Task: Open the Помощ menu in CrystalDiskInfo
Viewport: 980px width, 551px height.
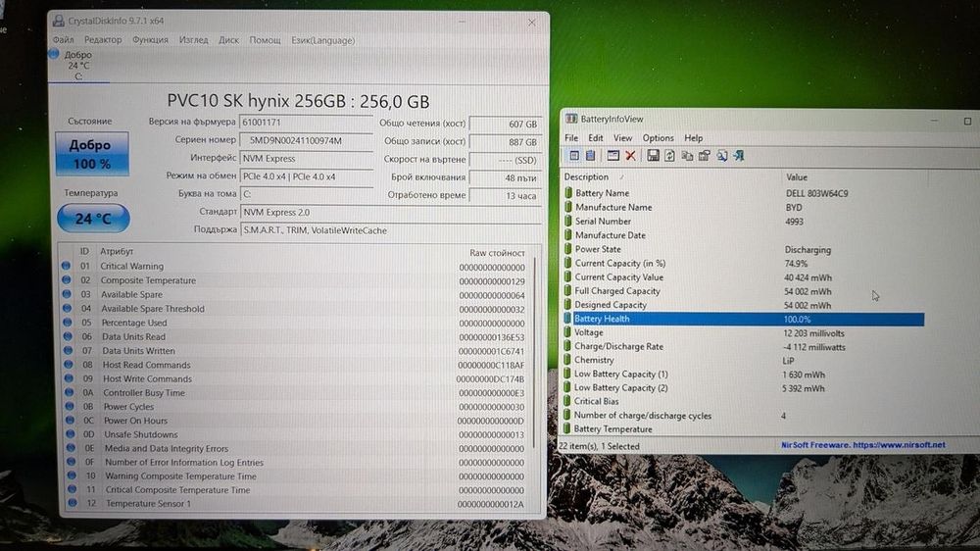Action: pyautogui.click(x=265, y=40)
